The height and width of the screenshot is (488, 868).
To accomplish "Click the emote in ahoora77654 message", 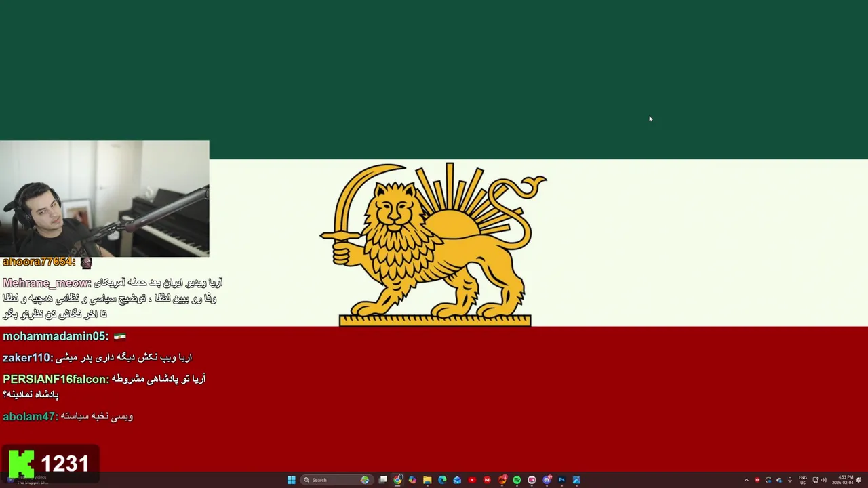I will (x=86, y=262).
